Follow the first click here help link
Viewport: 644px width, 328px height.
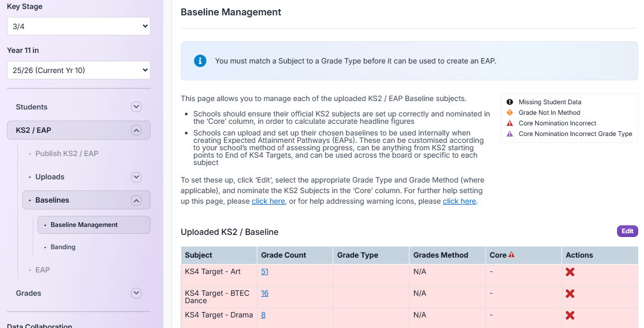pyautogui.click(x=268, y=201)
